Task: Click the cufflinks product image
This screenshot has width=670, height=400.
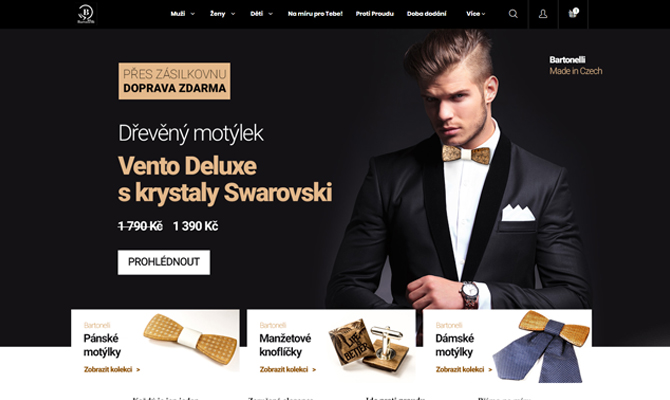Action: click(369, 344)
